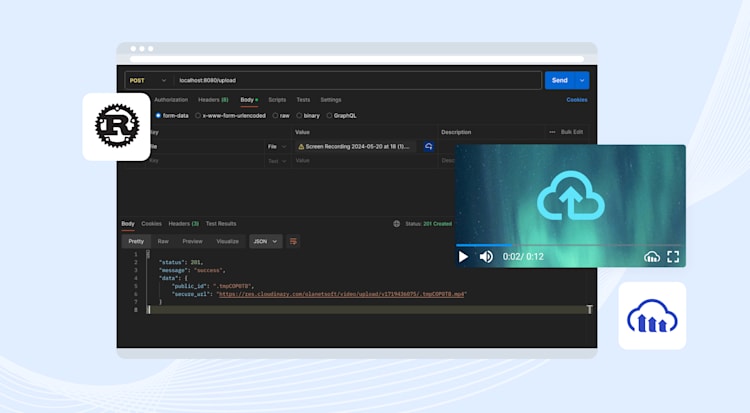750x413 pixels.
Task: Open the POST method dropdown
Action: [147, 80]
